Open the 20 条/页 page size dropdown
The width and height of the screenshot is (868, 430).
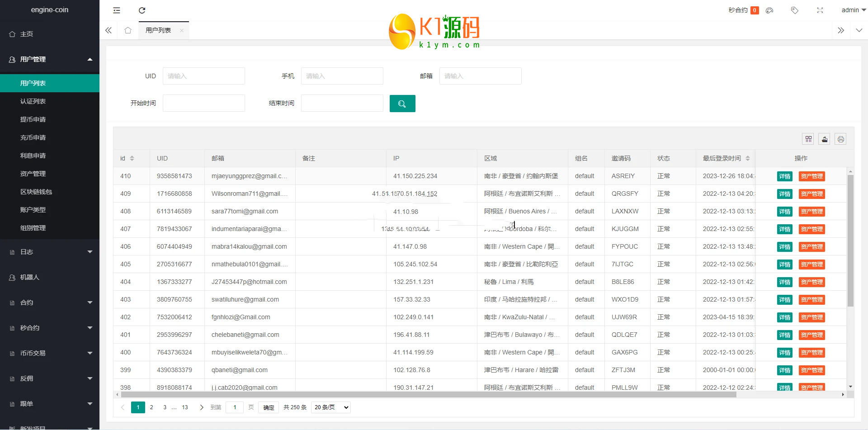[x=331, y=407]
